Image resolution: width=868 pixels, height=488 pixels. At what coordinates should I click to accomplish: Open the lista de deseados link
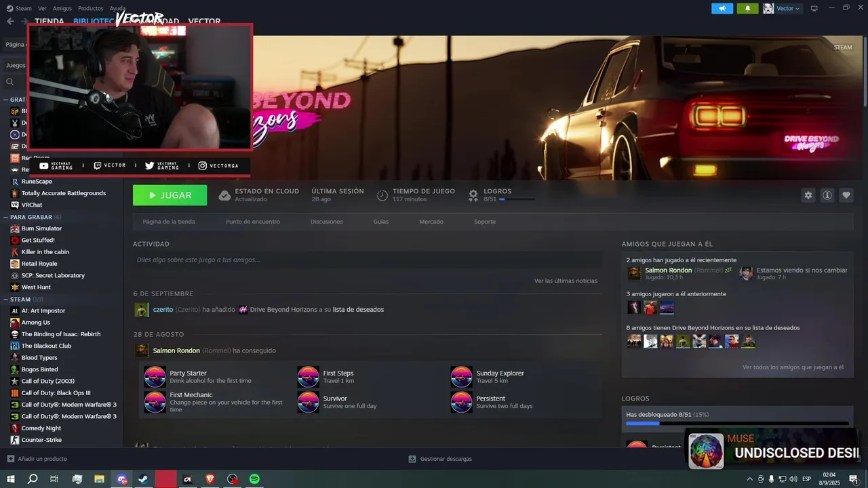point(358,310)
